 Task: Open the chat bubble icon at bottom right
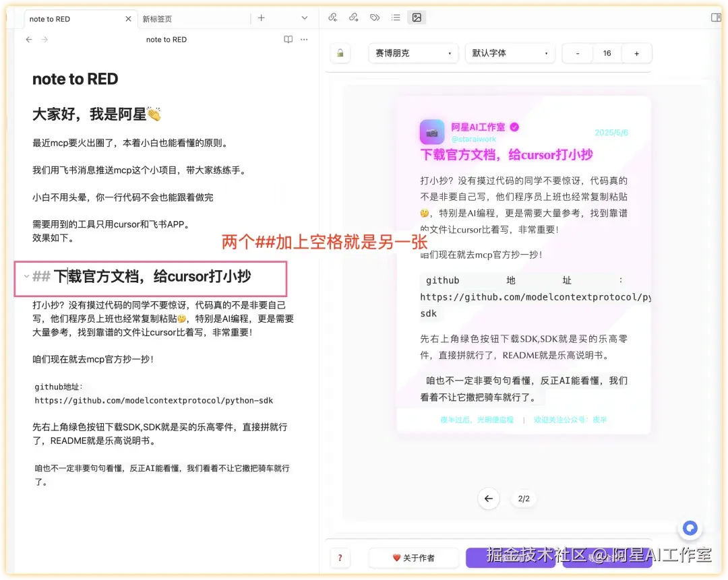[x=690, y=528]
